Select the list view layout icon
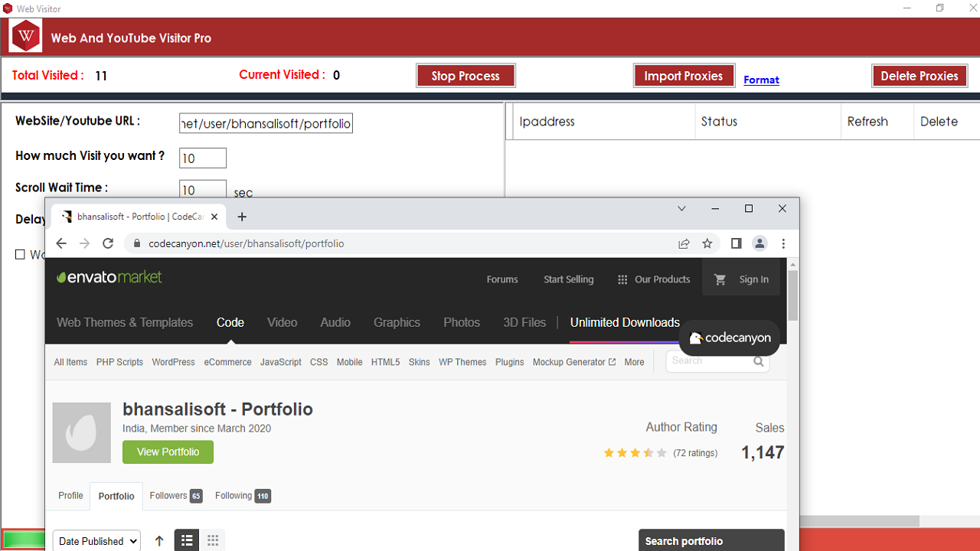Screen dimensions: 980x551 (x=186, y=540)
